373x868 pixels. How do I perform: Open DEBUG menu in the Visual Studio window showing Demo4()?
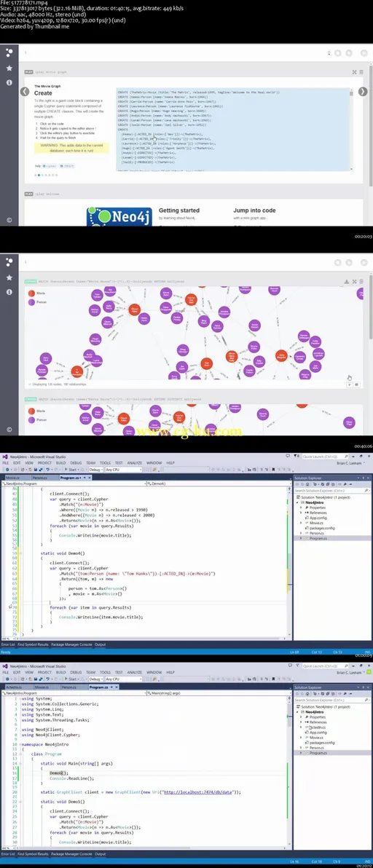pos(76,463)
